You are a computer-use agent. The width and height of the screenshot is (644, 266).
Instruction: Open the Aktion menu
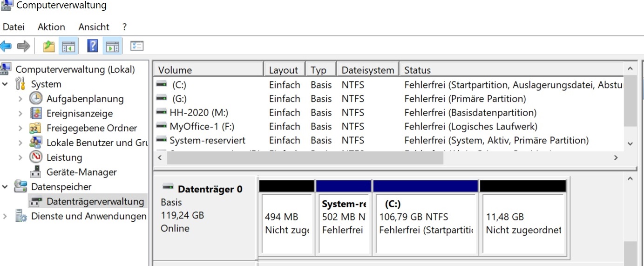[51, 27]
